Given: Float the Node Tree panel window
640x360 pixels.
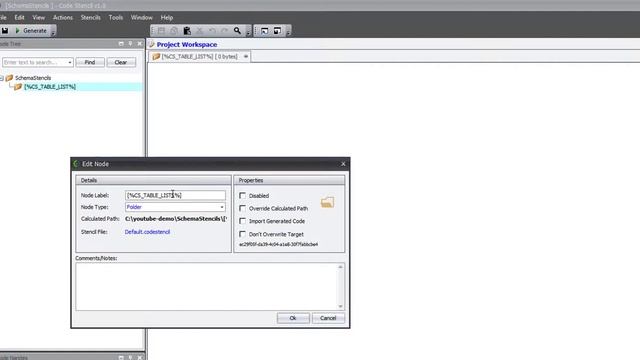Looking at the screenshot, I should (x=121, y=44).
